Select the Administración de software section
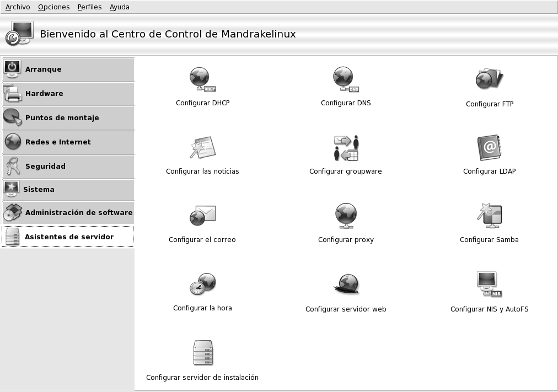This screenshot has width=558, height=392. tap(68, 213)
